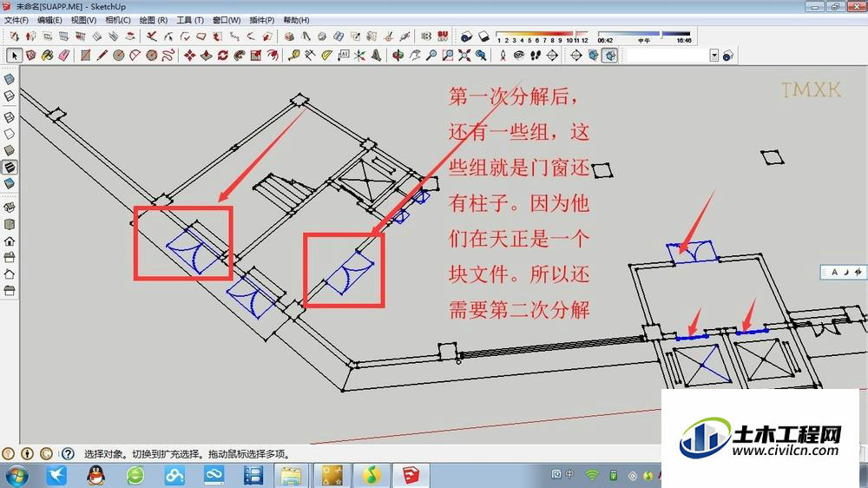This screenshot has height=488, width=868.
Task: Switch to Shaded face style
Action: [x=10, y=151]
